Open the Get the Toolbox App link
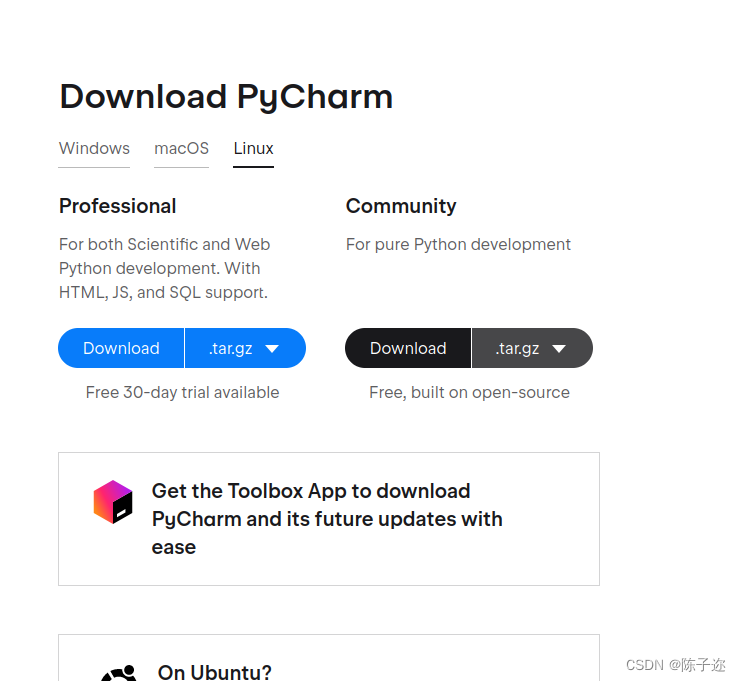The width and height of the screenshot is (741, 681). coord(327,519)
